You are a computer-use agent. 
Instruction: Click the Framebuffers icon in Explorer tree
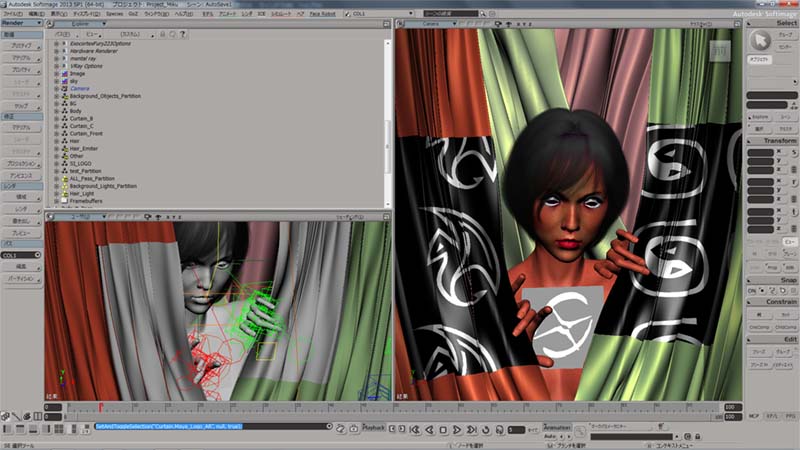point(65,201)
